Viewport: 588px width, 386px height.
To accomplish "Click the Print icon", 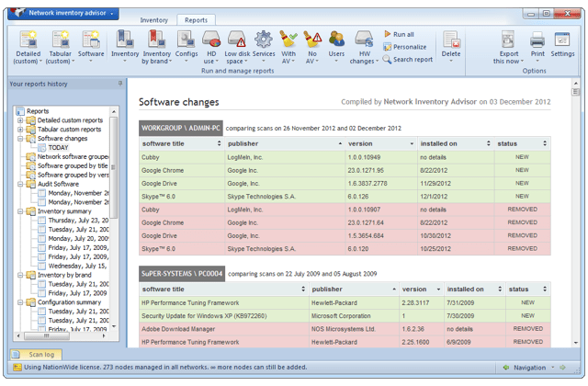I will [537, 41].
